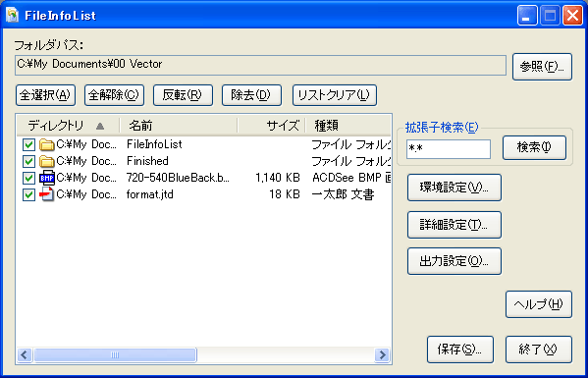
Task: Open help via ヘルプ(H) button
Action: coord(539,304)
